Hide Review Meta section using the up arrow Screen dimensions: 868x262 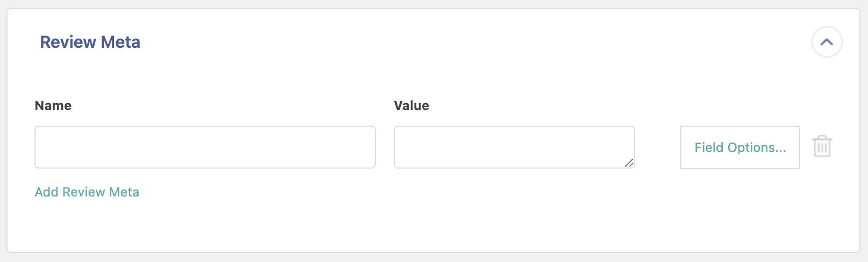point(827,42)
